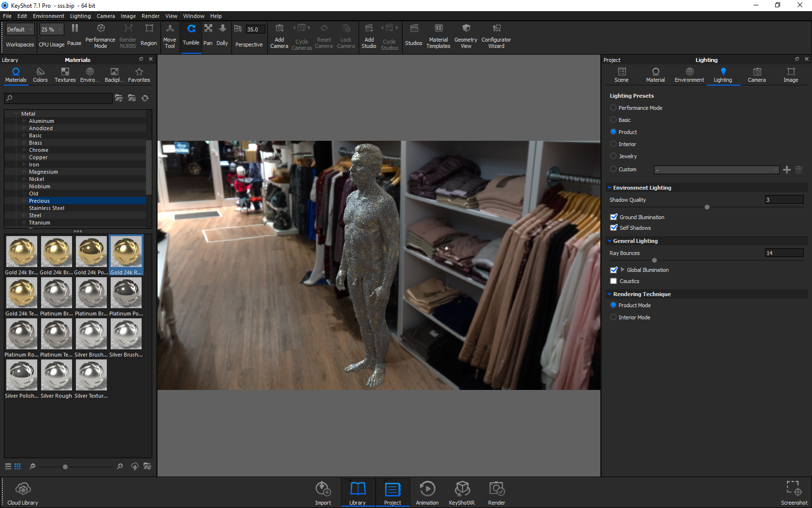
Task: Open the Render menu
Action: [x=150, y=16]
